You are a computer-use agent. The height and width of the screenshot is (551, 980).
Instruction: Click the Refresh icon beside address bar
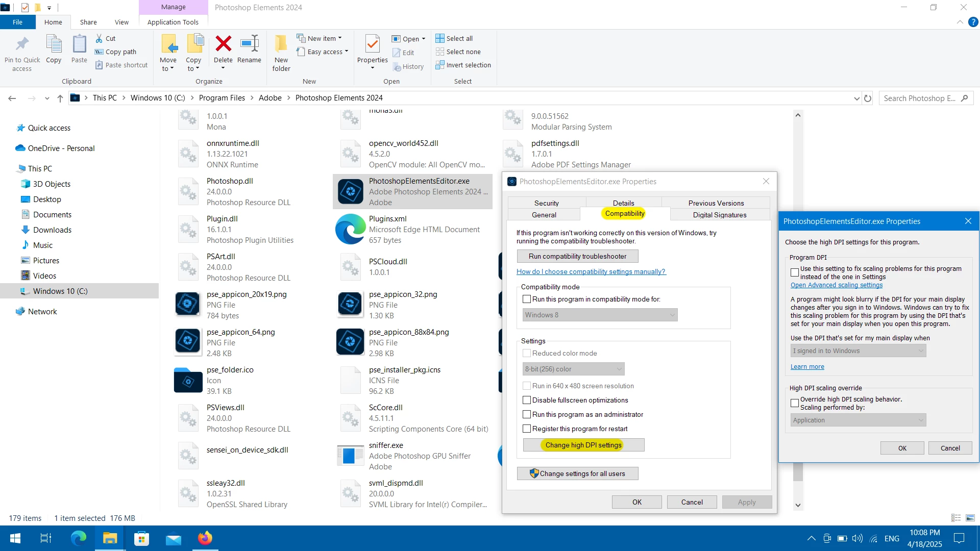pos(868,98)
